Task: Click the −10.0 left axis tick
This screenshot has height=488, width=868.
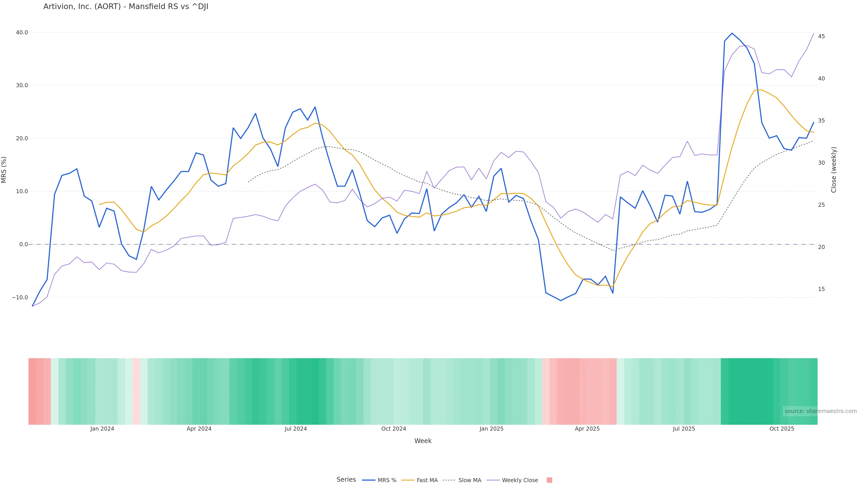Action: [x=20, y=298]
